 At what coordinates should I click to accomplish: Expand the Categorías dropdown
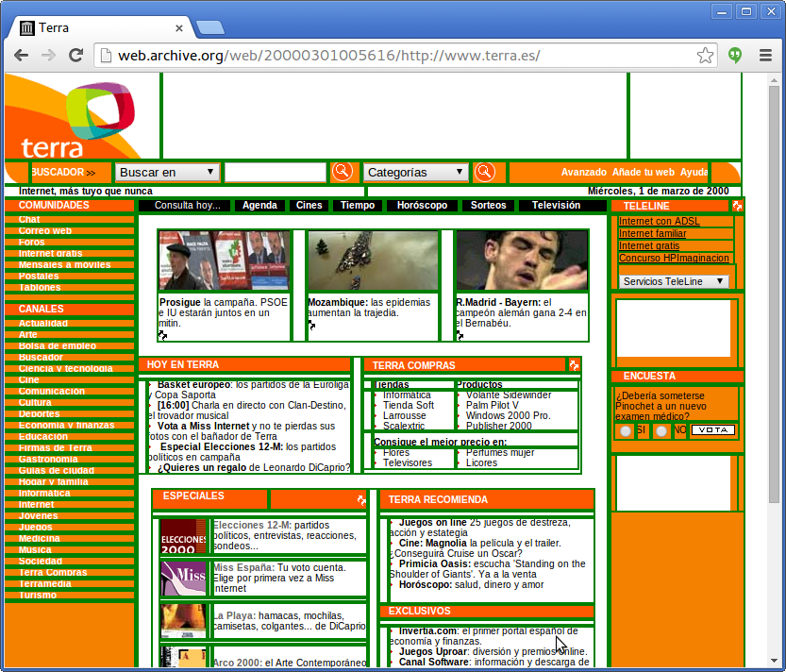415,172
